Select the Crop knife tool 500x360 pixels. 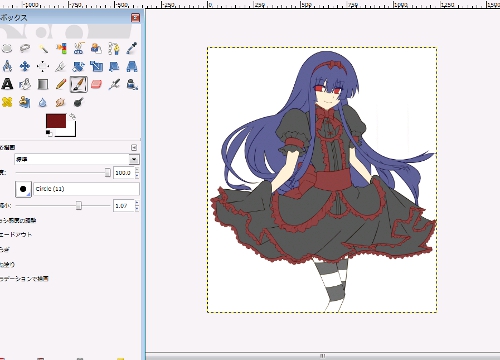(x=61, y=66)
